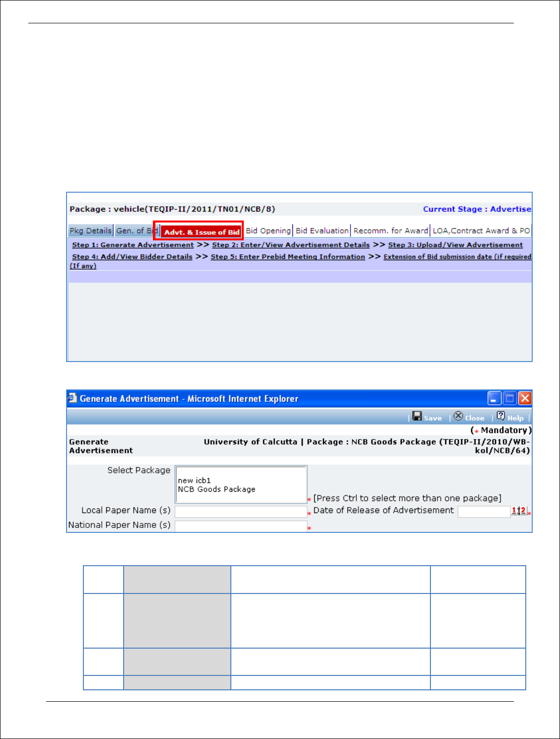Click Step 4: Add/View Bidder Details link
Image resolution: width=560 pixels, height=739 pixels.
tap(132, 257)
